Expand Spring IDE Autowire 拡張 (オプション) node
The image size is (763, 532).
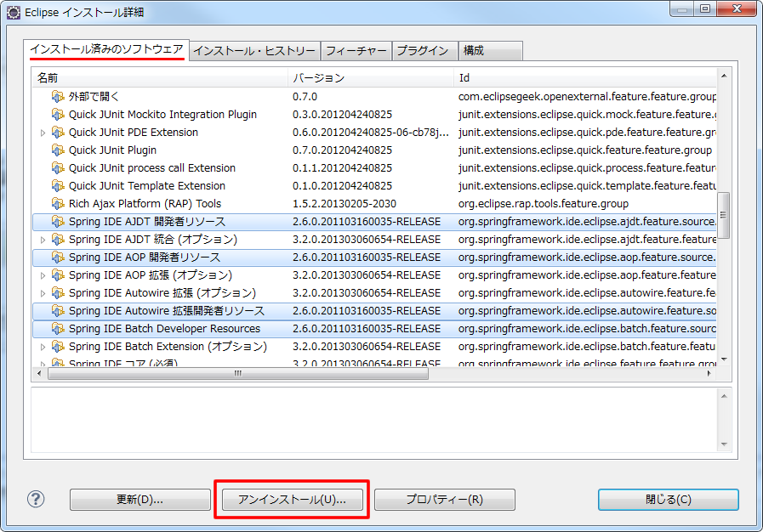(x=43, y=293)
